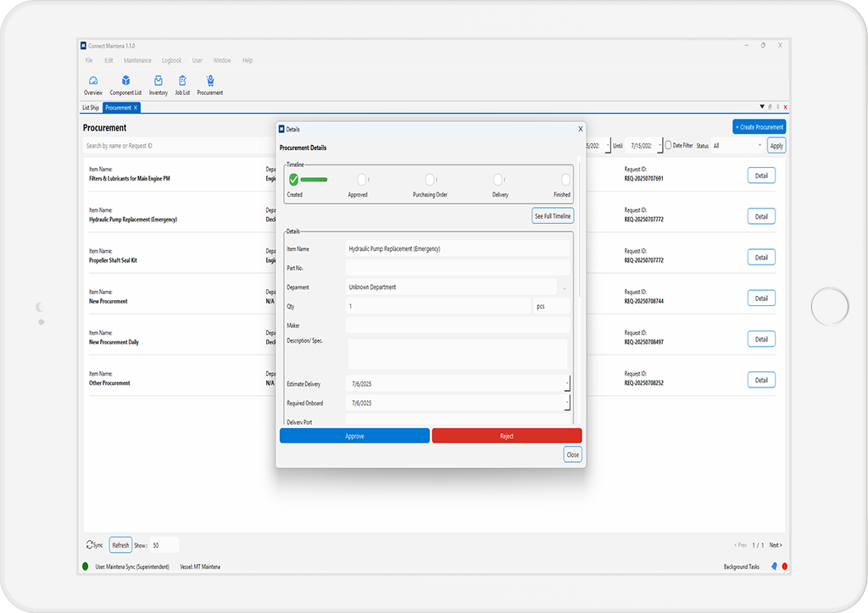The width and height of the screenshot is (868, 613).
Task: Click the Part No. field
Action: pos(457,268)
